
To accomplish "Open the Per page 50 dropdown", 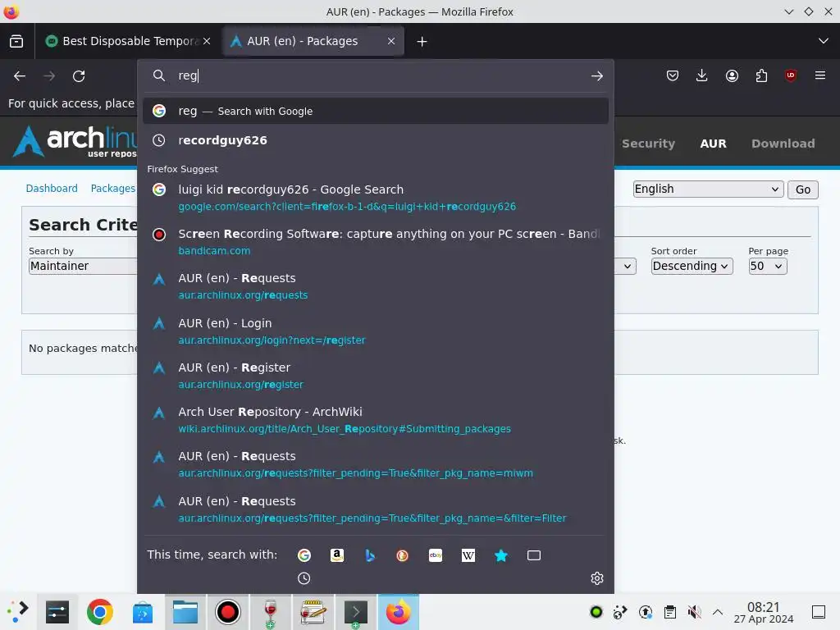I will 768,267.
